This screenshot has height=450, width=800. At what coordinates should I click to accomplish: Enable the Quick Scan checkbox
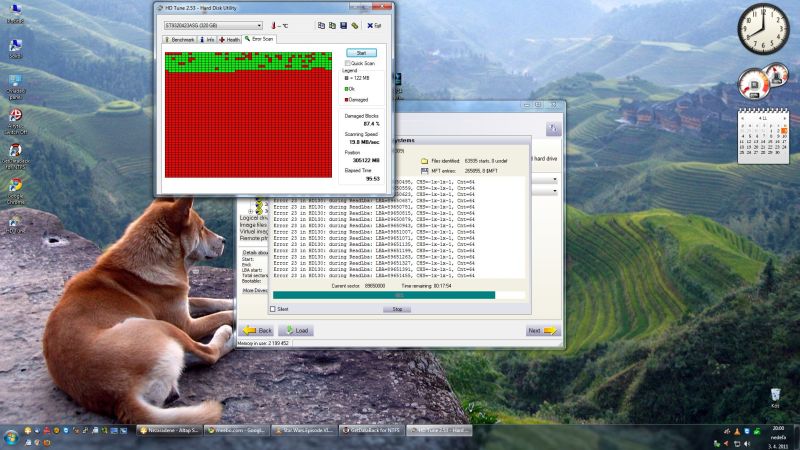(347, 62)
